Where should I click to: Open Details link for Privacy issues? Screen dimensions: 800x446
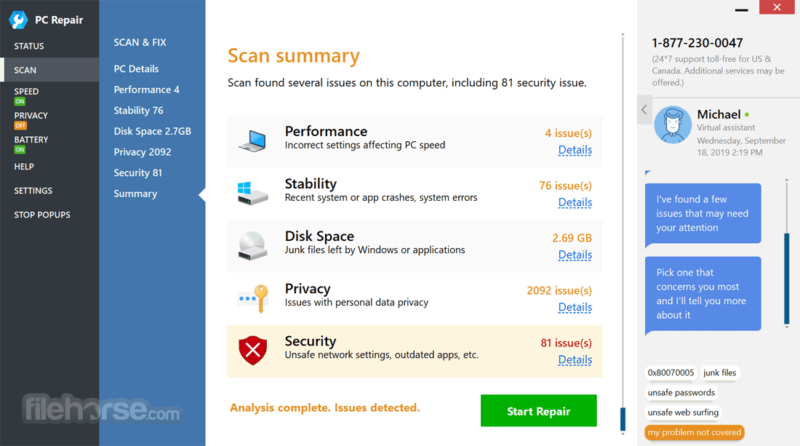tap(575, 307)
